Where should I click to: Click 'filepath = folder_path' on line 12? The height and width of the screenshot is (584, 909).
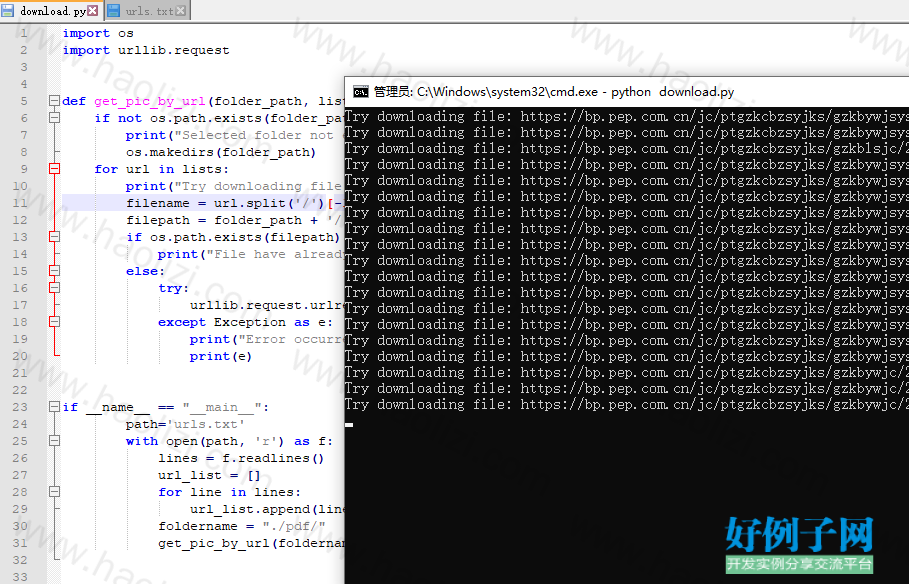click(x=214, y=220)
